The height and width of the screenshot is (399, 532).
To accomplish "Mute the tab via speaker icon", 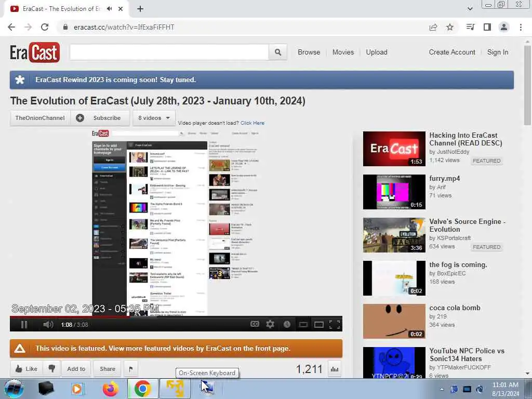I will (109, 9).
